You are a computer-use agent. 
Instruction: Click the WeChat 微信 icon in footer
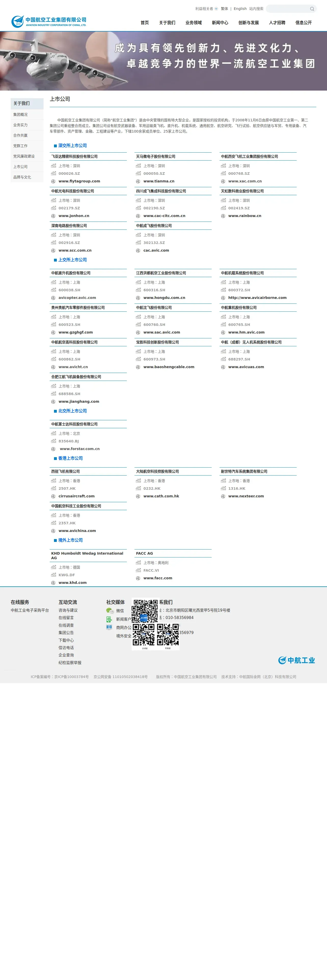(x=110, y=611)
